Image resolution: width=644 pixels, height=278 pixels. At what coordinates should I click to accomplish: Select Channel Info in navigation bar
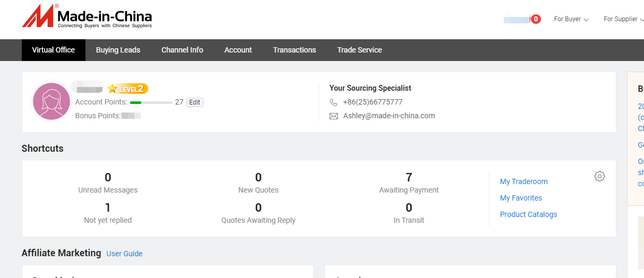(x=182, y=50)
